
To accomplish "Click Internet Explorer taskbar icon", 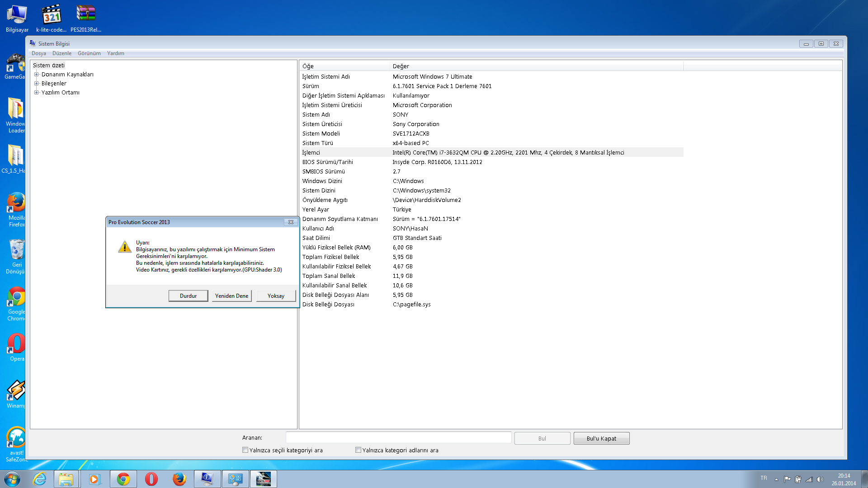I will click(40, 479).
